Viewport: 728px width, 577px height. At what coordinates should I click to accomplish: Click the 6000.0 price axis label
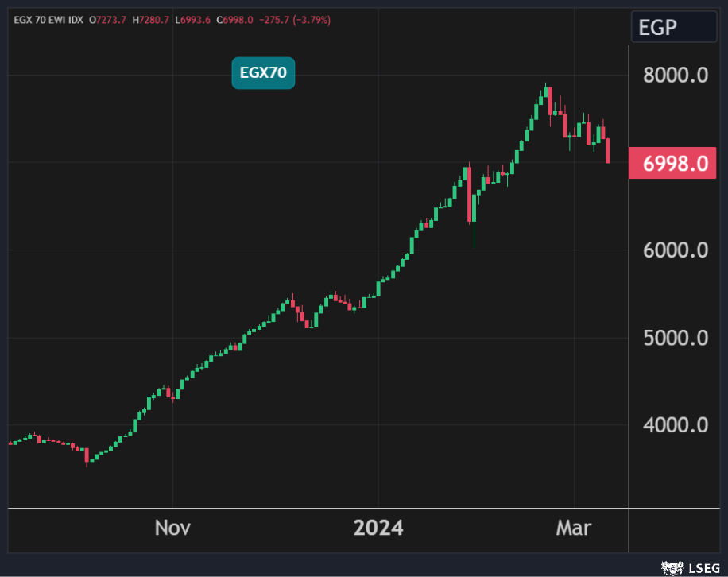pos(676,250)
